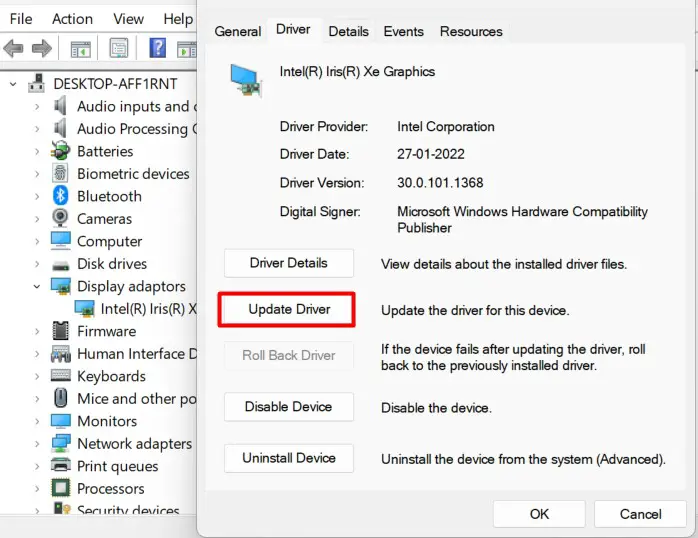The image size is (698, 538).
Task: Open the Resources tab
Action: pyautogui.click(x=471, y=31)
